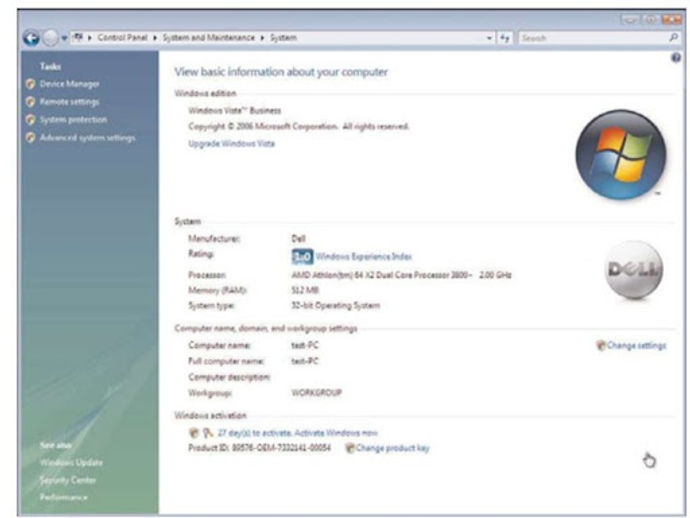Click the 512 MB memory value
Image resolution: width=690 pixels, height=518 pixels.
[305, 290]
